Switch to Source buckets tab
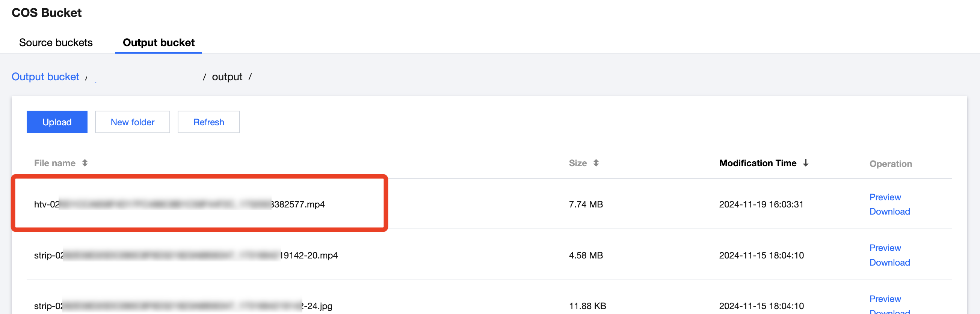This screenshot has width=980, height=314. pyautogui.click(x=56, y=42)
